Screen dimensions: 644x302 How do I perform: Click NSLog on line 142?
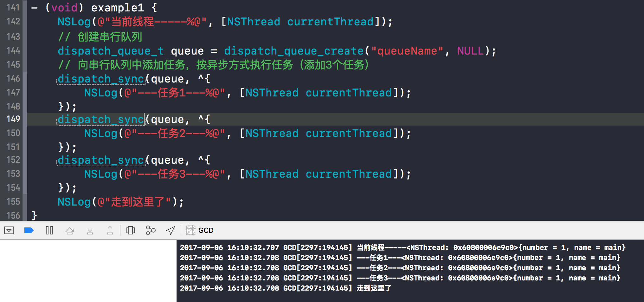[x=74, y=22]
